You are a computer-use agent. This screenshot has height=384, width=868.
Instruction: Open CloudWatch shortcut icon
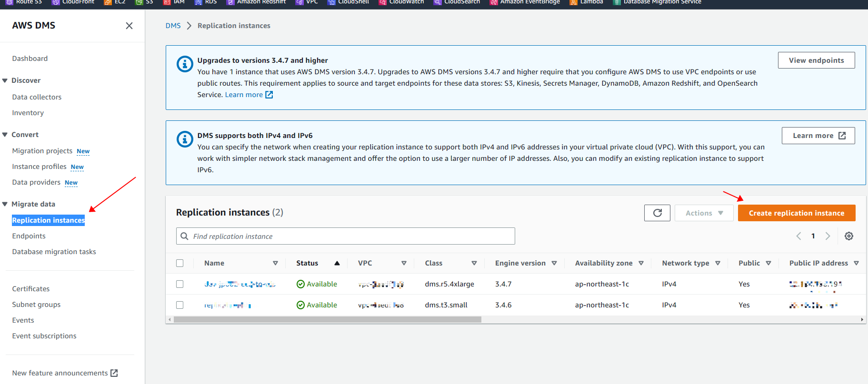[x=383, y=2]
